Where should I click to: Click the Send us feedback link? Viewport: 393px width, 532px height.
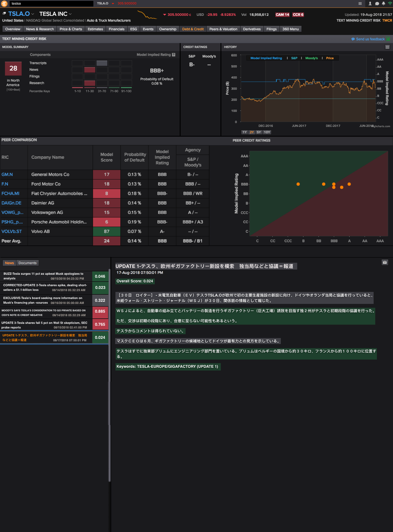370,39
